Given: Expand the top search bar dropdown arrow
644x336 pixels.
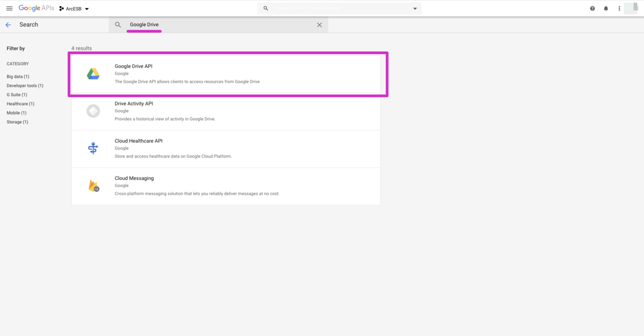Looking at the screenshot, I should point(415,9).
